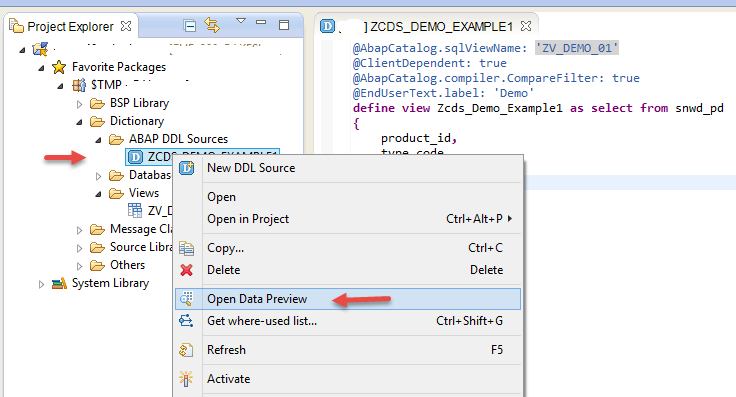Click the $TMP package icon
736x397 pixels.
79,85
